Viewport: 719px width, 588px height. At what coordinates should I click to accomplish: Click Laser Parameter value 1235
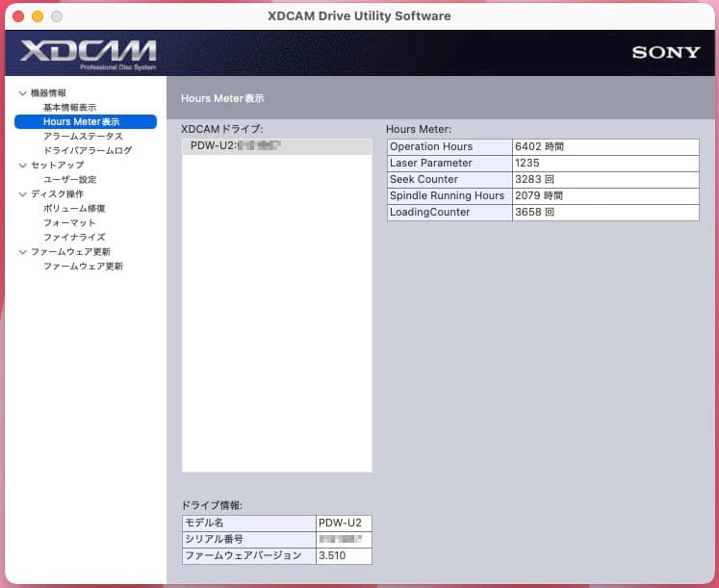pyautogui.click(x=605, y=164)
